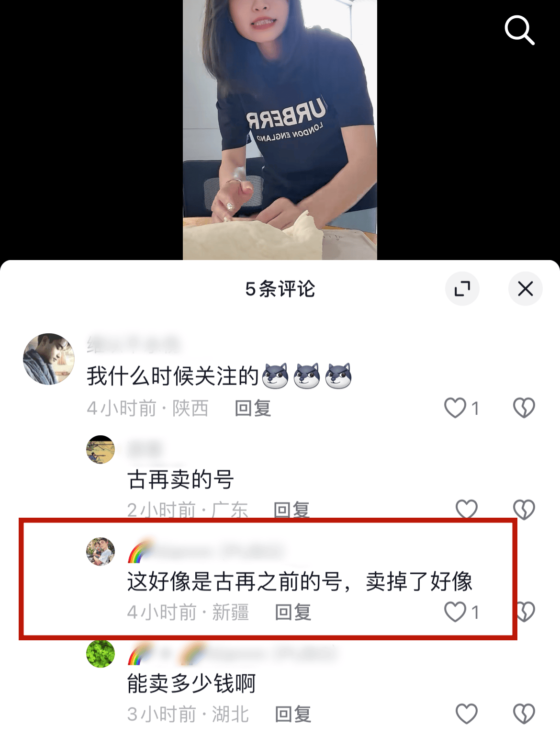Close the comments panel

pos(526,289)
